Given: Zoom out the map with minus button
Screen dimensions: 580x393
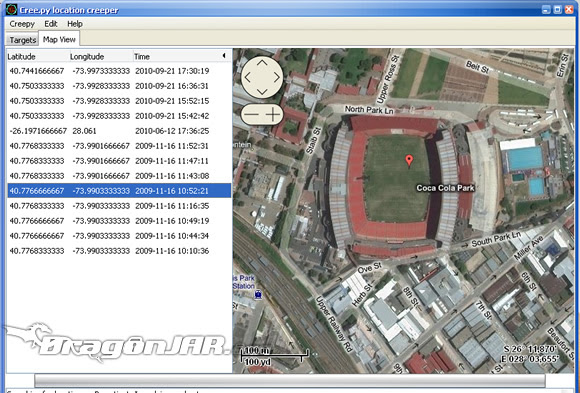Looking at the screenshot, I should (x=252, y=114).
